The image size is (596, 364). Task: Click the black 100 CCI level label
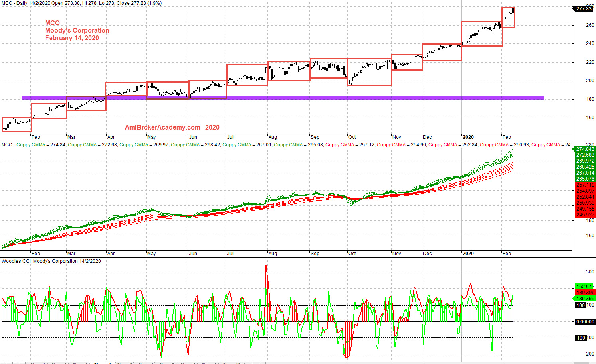580,305
